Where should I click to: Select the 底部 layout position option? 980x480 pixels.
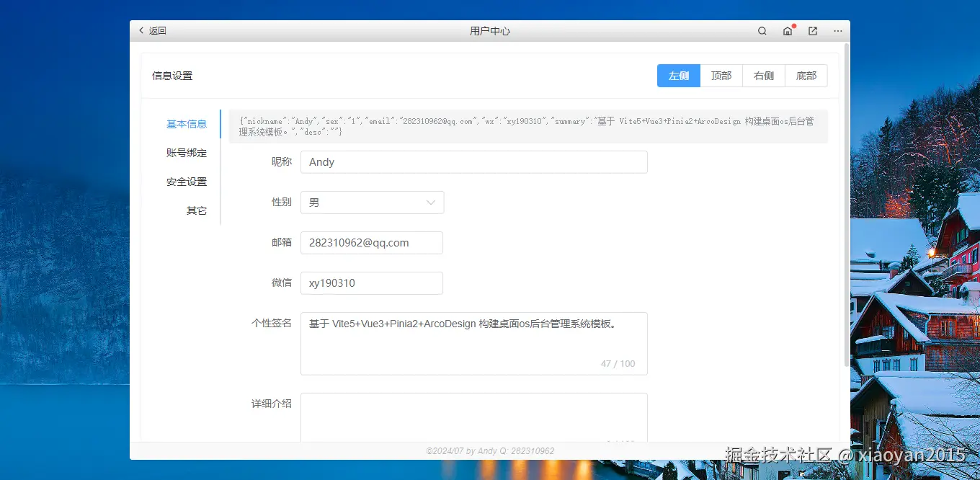tap(806, 75)
